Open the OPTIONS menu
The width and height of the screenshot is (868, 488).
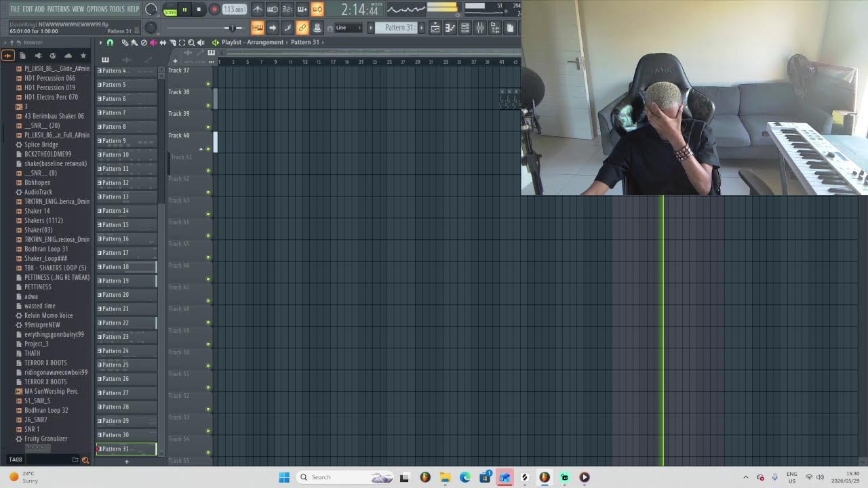[x=97, y=9]
